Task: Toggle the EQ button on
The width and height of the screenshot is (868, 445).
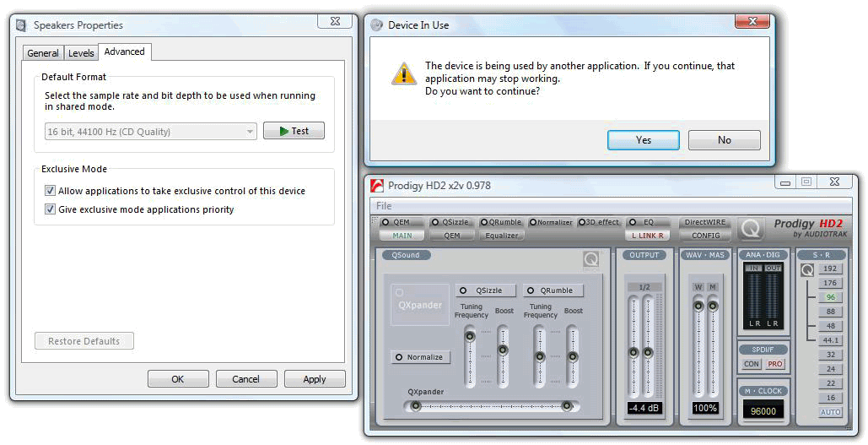Action: click(x=648, y=222)
